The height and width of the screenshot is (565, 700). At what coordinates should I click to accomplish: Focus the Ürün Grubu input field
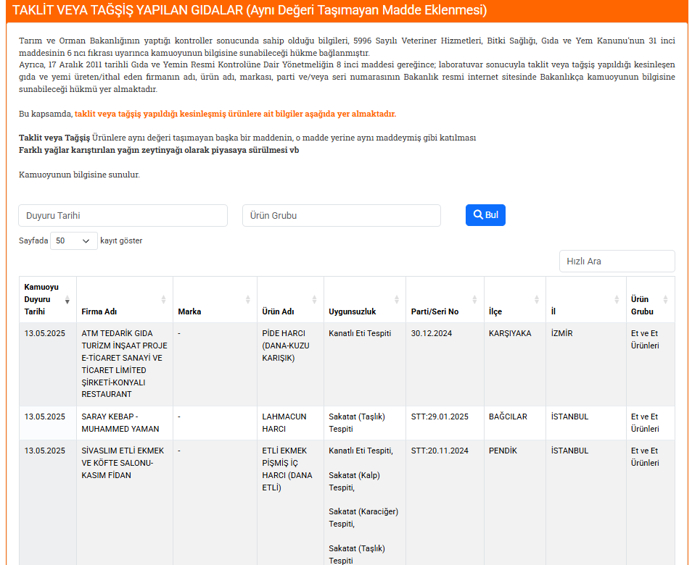point(341,216)
